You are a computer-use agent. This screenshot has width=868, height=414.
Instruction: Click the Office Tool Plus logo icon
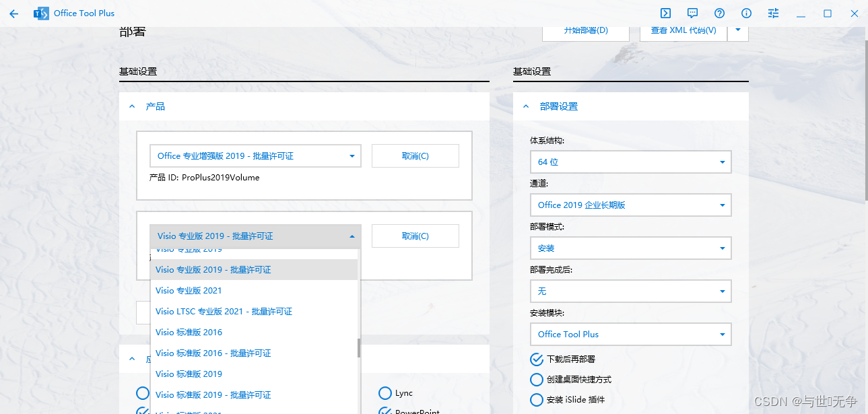click(41, 13)
